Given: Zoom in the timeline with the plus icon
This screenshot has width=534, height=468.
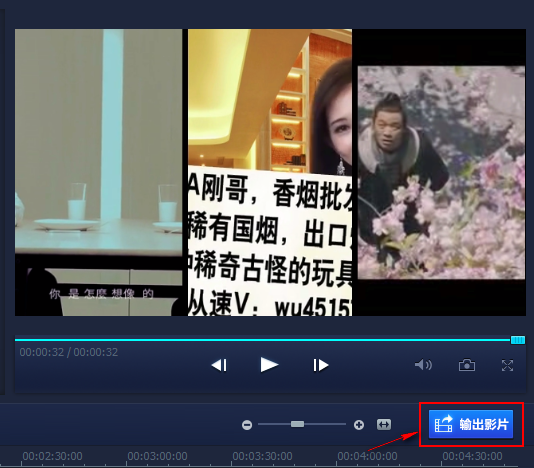Looking at the screenshot, I should [359, 425].
